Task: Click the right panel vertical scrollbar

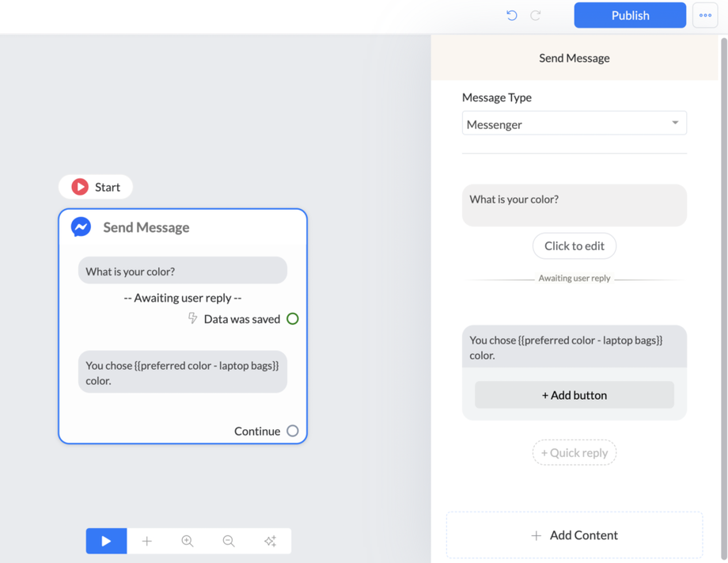Action: point(723,297)
